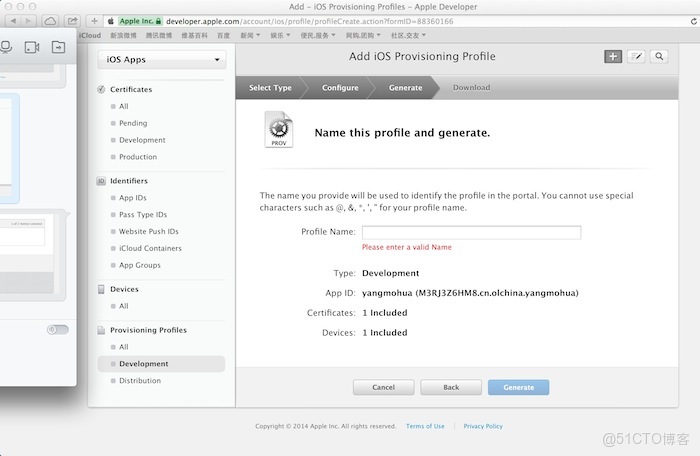Open the 维基百科 bookmark
Viewport: 700px width, 456px height.
point(194,35)
